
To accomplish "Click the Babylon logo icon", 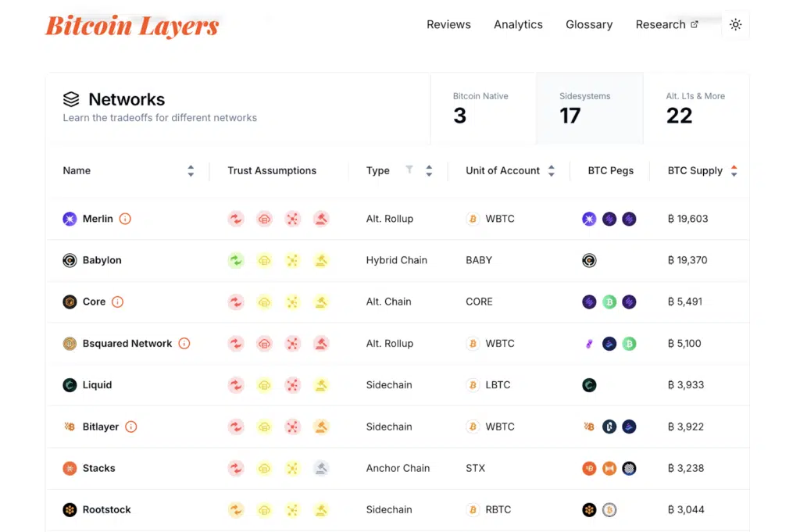I will pos(70,260).
